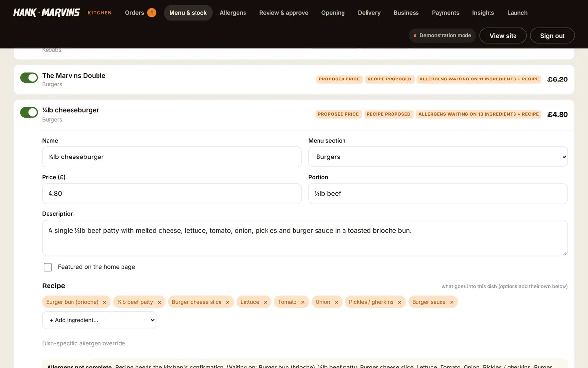Click the Name input field
Image resolution: width=588 pixels, height=368 pixels.
click(x=172, y=157)
